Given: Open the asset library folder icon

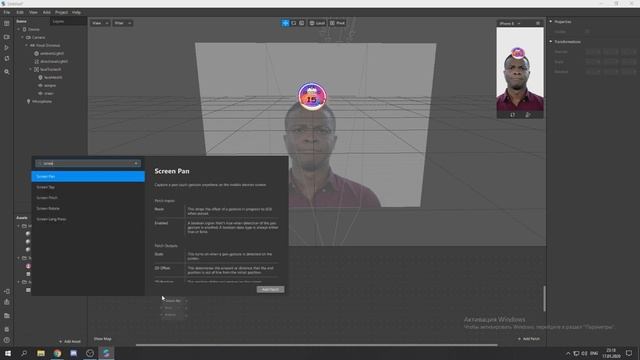Looking at the screenshot, I should click(x=7, y=316).
